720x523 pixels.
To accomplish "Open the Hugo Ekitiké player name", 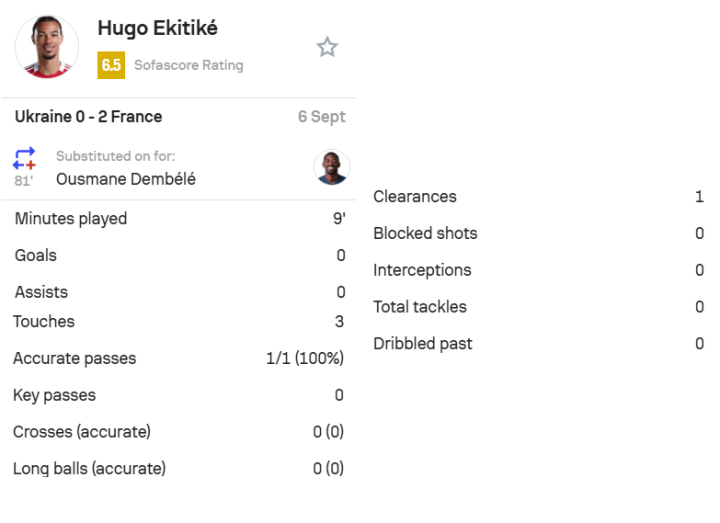I will pos(157,29).
